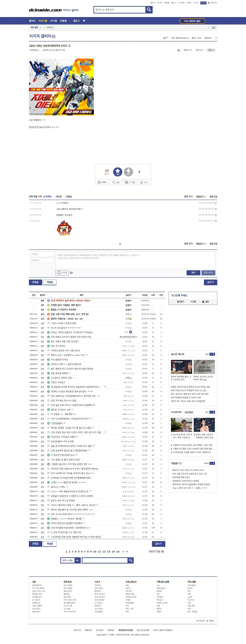Delete the comment by ㅇㅅㅇ(59.14)
246x644 pixels.
click(x=216, y=209)
